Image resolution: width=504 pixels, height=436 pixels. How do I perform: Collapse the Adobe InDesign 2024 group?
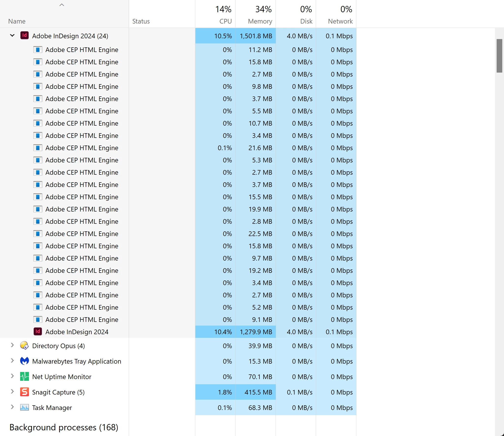(12, 36)
